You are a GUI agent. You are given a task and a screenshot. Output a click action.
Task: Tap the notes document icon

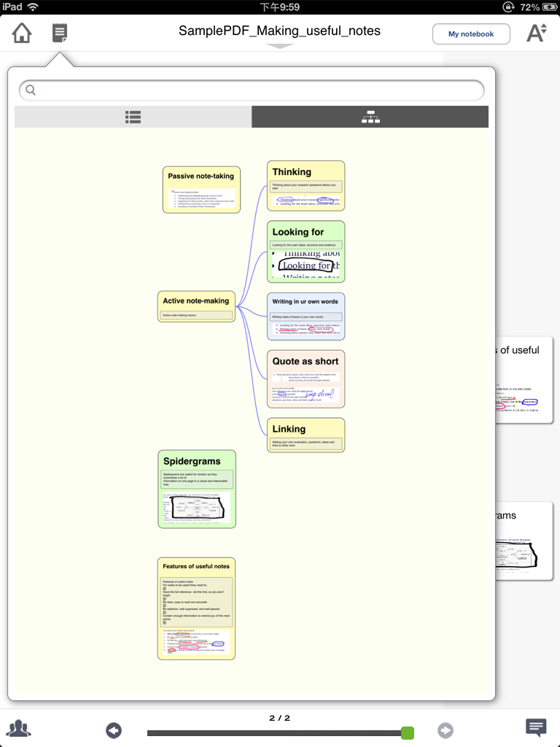[60, 33]
